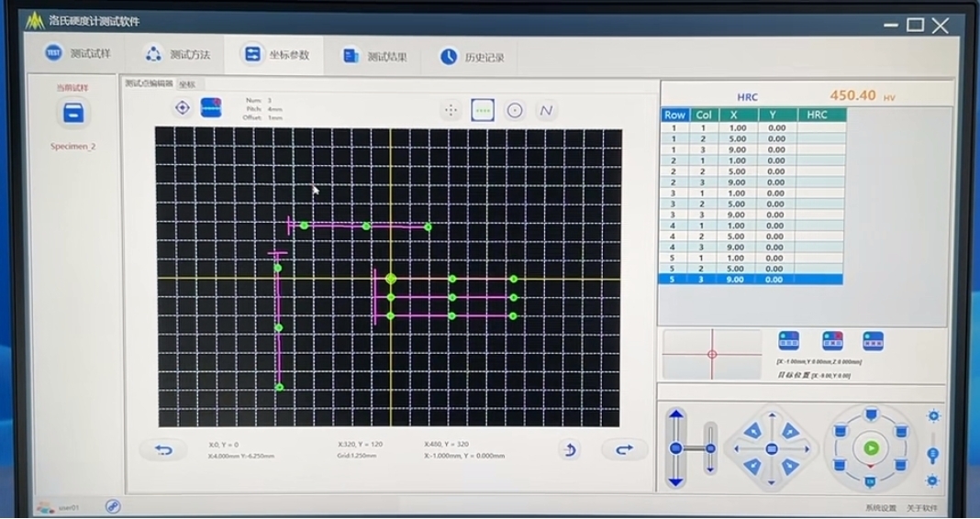
Task: Move the Z axis up with the large up arrow
Action: tap(675, 418)
